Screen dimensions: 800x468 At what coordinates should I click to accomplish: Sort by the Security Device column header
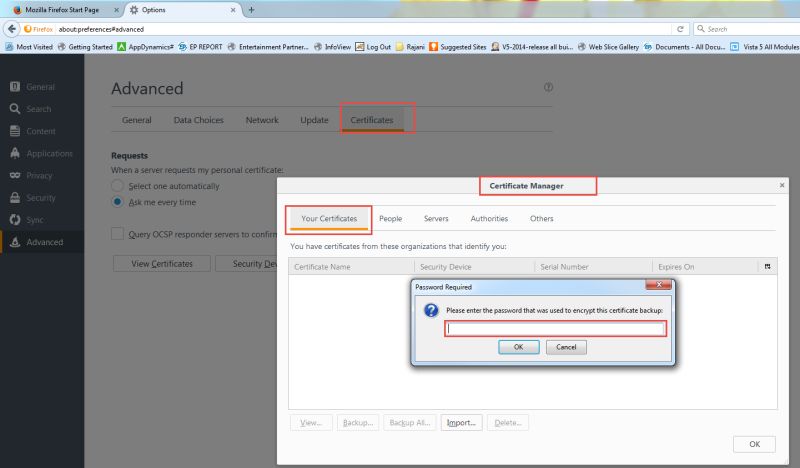click(x=474, y=266)
